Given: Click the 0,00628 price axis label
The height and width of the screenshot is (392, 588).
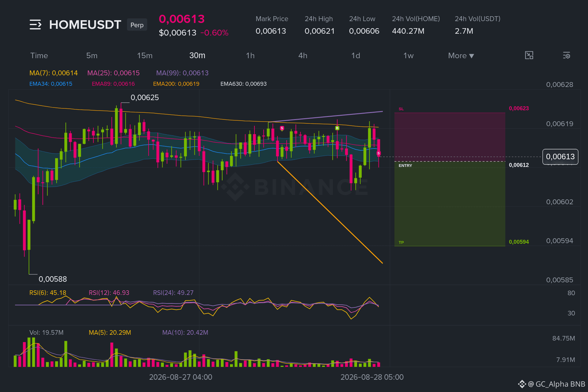Looking at the screenshot, I should pyautogui.click(x=560, y=85).
